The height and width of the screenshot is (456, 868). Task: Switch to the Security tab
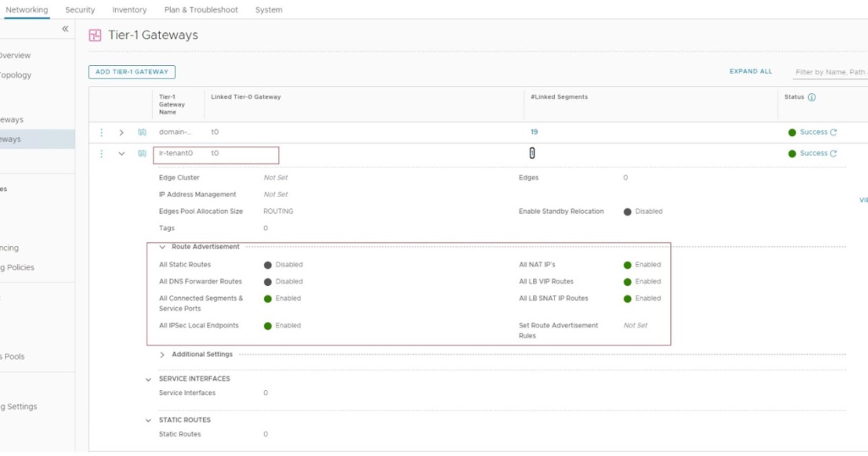coord(80,9)
